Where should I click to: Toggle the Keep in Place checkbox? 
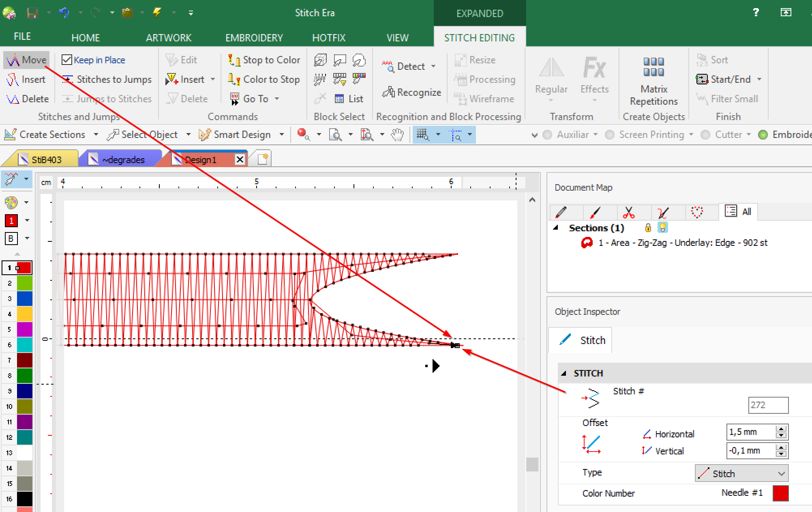(67, 60)
